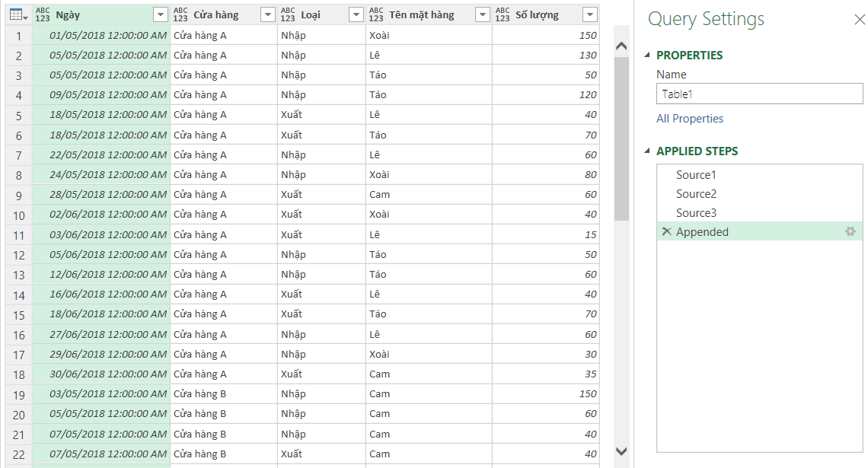Viewport: 868px width, 468px height.
Task: Click date cell 01/05/2018 12:00:00 AM
Action: pos(101,36)
